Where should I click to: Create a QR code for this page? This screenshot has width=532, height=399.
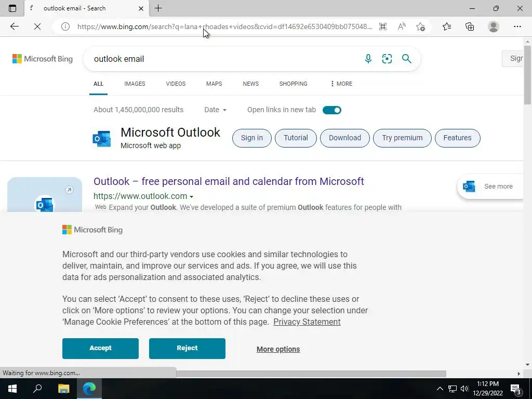383,26
